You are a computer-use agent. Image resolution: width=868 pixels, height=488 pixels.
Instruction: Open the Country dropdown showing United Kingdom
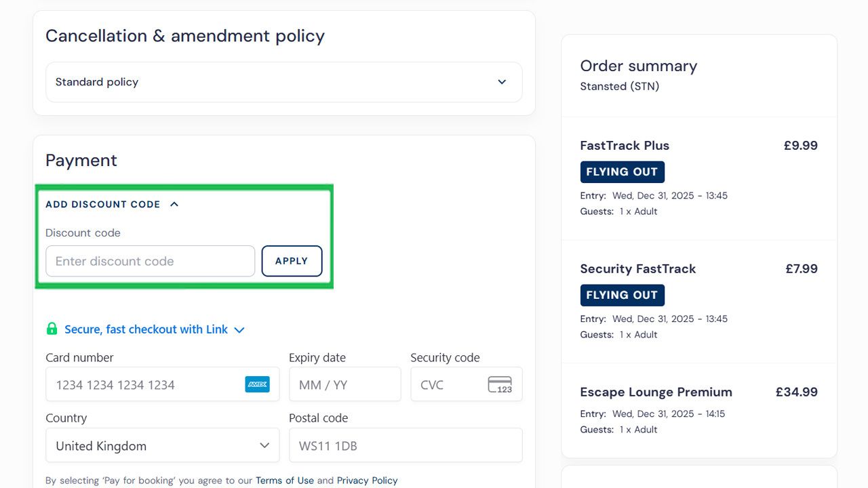click(x=162, y=445)
